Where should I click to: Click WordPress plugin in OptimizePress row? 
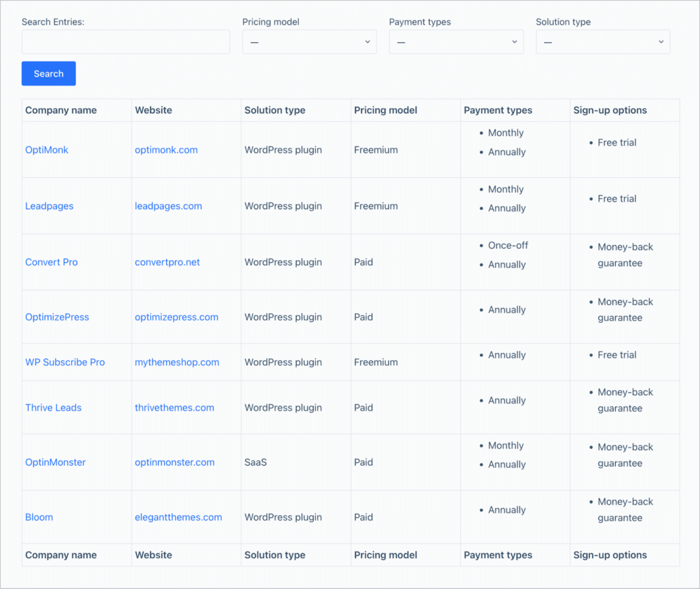pyautogui.click(x=284, y=317)
